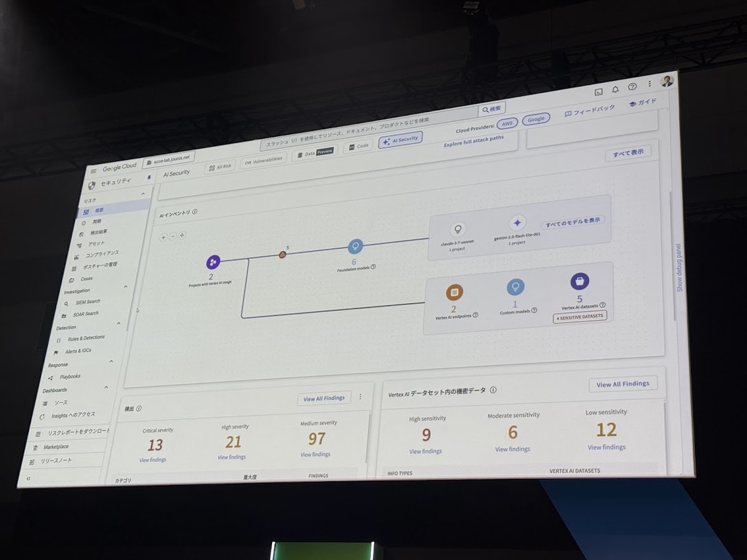The image size is (747, 560).
Task: Click the すべて表示 button
Action: point(628,152)
